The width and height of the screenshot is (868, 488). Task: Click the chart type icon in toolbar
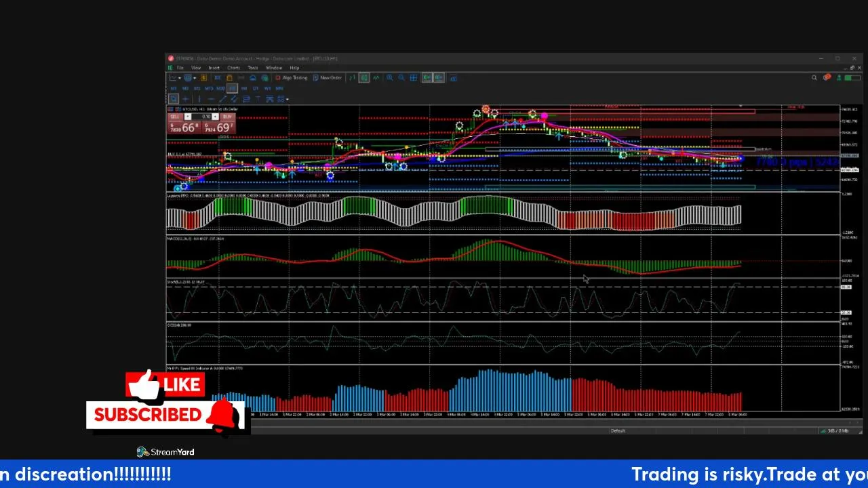[173, 78]
